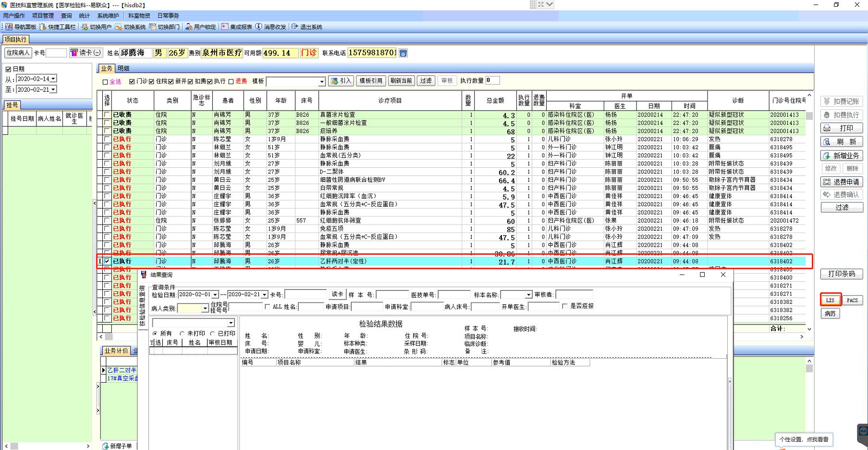Image resolution: width=868 pixels, height=450 pixels.
Task: Click the 刷新当前 button
Action: [401, 81]
